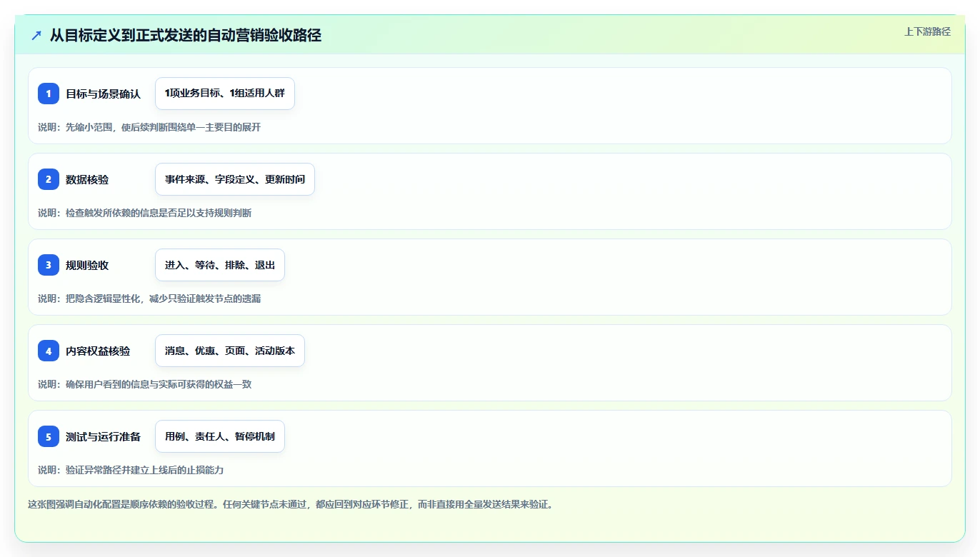Click the 上下游路径 label in header
This screenshot has width=980, height=557.
[x=927, y=31]
